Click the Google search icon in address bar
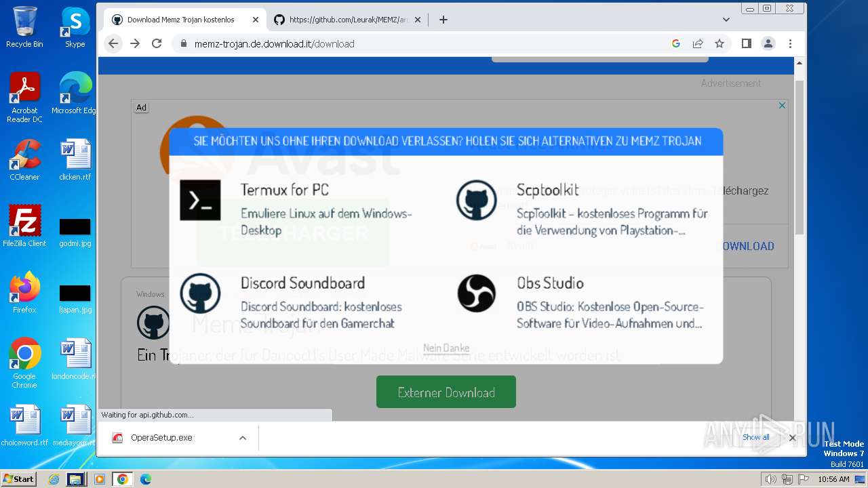 point(676,43)
